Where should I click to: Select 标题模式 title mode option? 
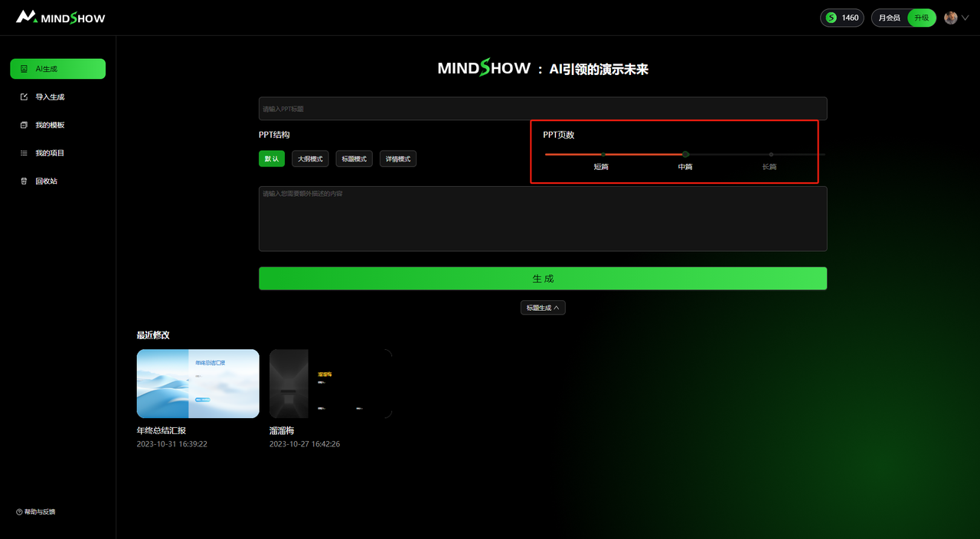coord(354,158)
